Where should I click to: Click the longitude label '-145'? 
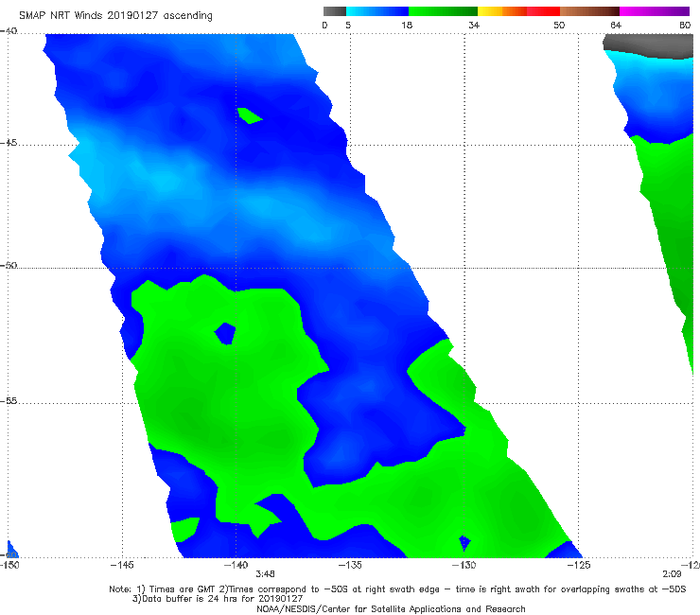[x=122, y=565]
